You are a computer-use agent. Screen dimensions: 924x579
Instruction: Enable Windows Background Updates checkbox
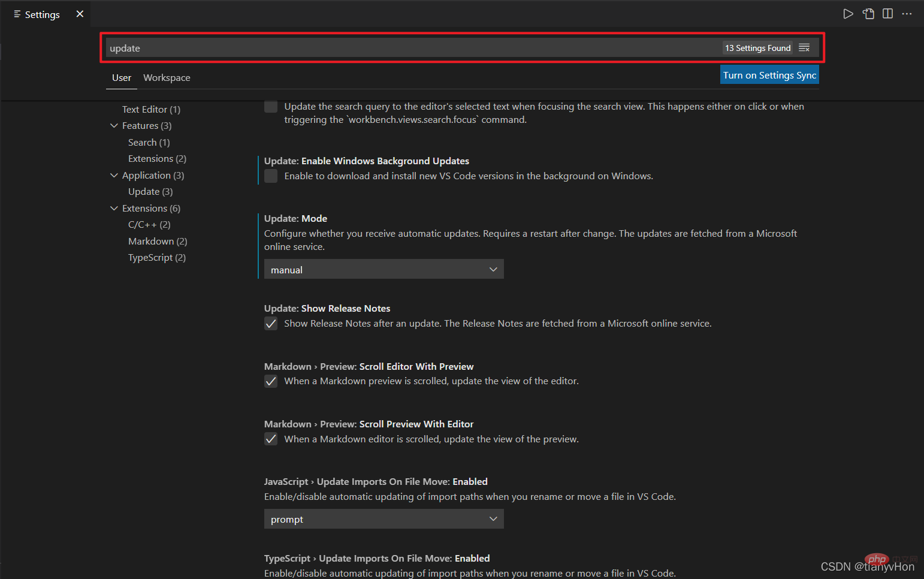tap(271, 176)
